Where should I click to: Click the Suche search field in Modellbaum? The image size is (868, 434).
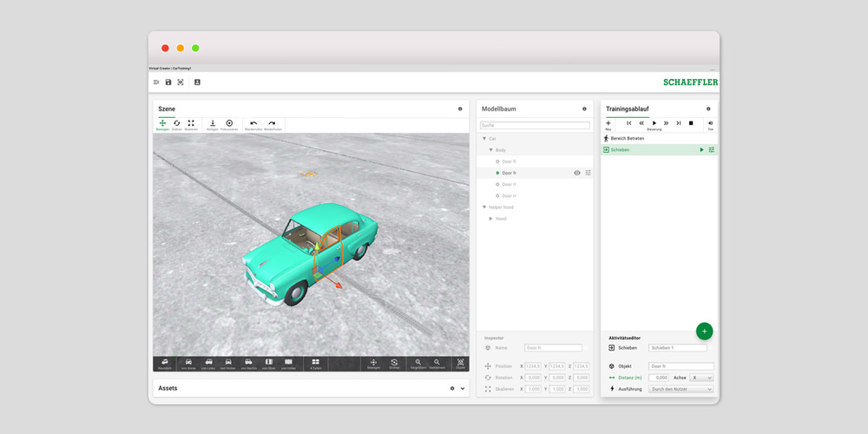pyautogui.click(x=535, y=126)
